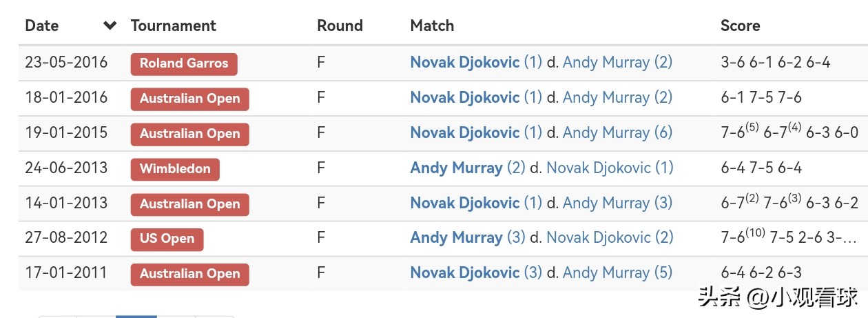Image resolution: width=868 pixels, height=318 pixels.
Task: Click Novak Djokovic link in US Open row
Action: [598, 238]
